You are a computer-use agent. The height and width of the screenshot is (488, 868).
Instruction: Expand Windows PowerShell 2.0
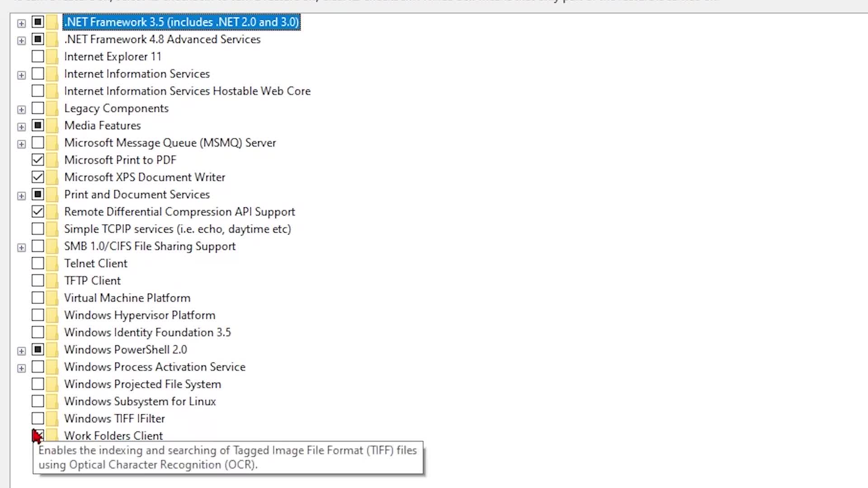[21, 351]
